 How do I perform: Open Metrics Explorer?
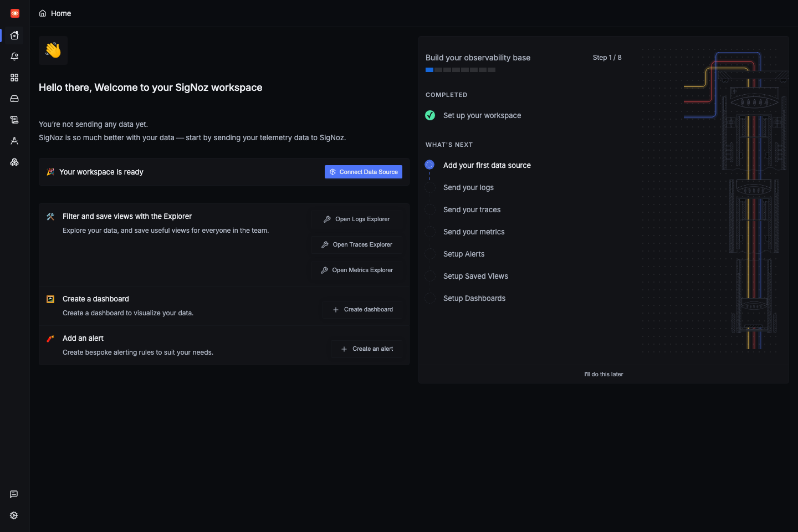pyautogui.click(x=356, y=270)
